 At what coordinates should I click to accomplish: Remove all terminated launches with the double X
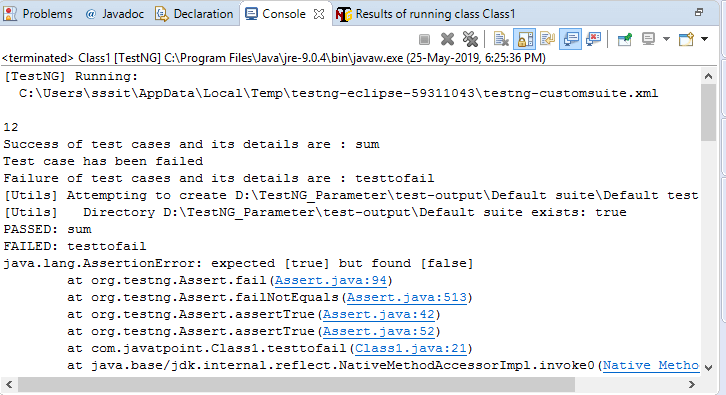[x=470, y=39]
